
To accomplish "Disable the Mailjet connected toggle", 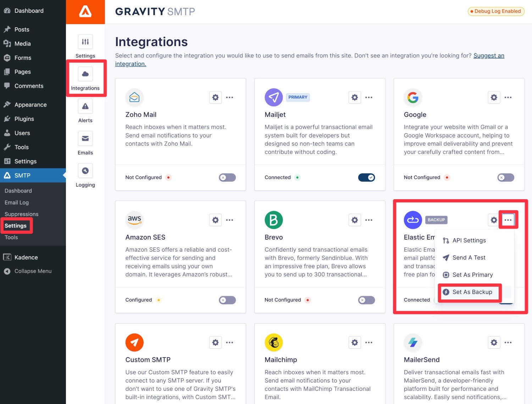I will pos(367,178).
